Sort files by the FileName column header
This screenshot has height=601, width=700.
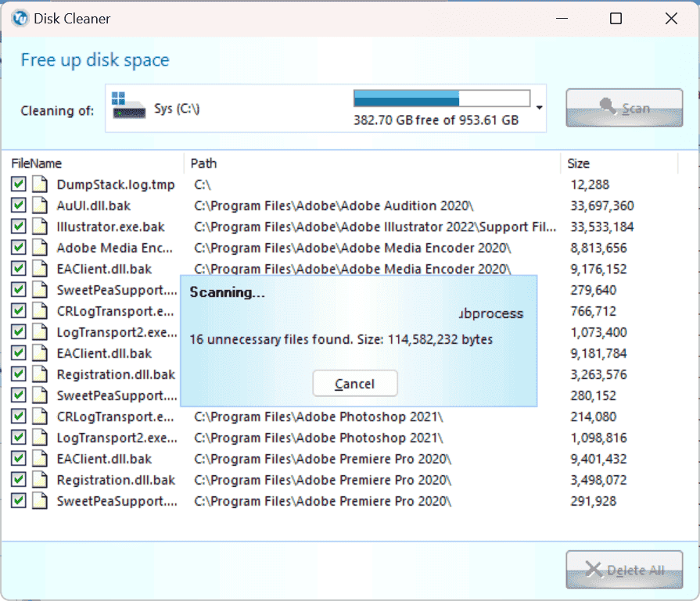pos(35,163)
